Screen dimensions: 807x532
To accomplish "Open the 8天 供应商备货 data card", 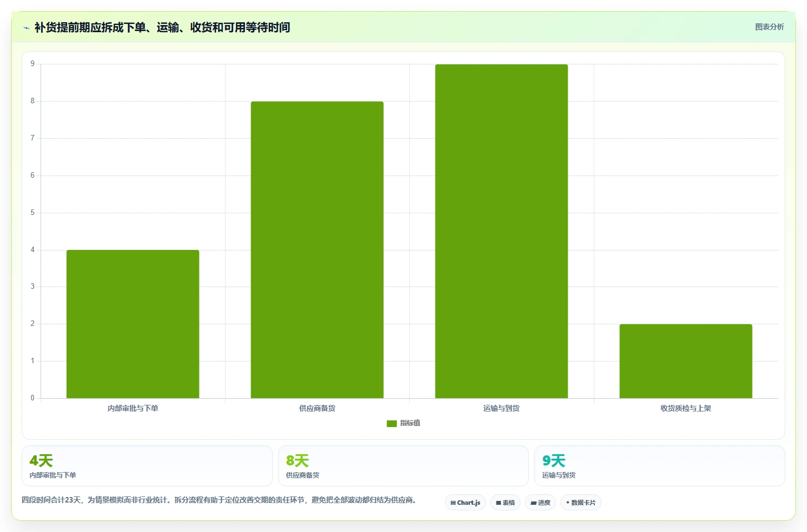I will (403, 466).
